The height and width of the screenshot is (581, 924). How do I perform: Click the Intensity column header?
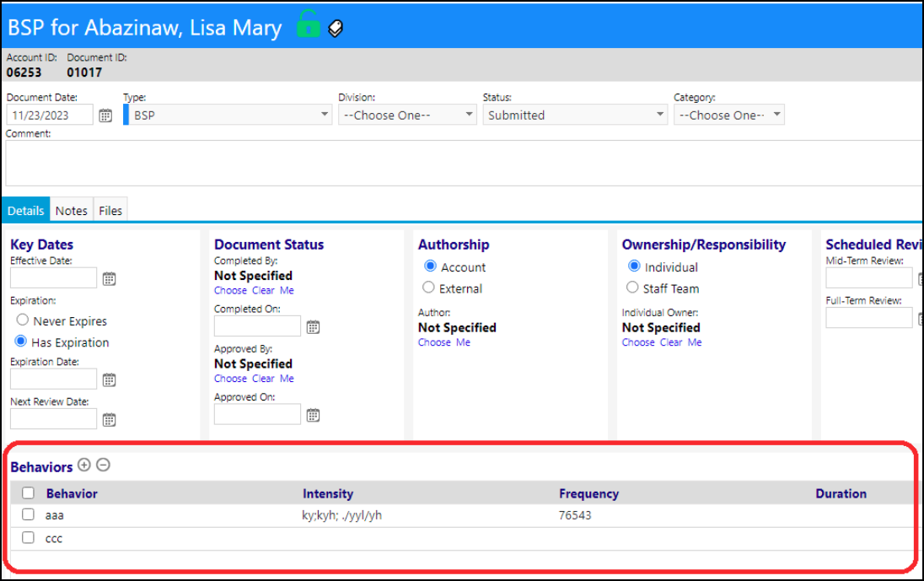[328, 494]
